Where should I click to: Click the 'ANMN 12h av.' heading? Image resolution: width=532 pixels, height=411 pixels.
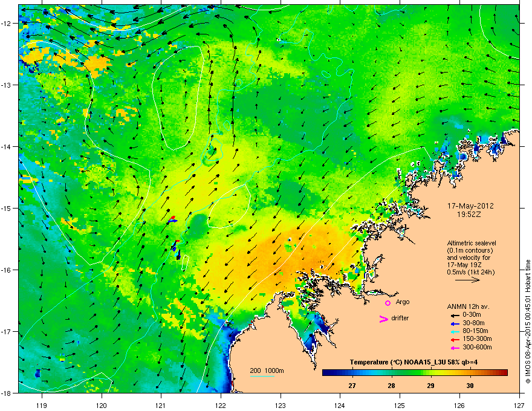468,306
